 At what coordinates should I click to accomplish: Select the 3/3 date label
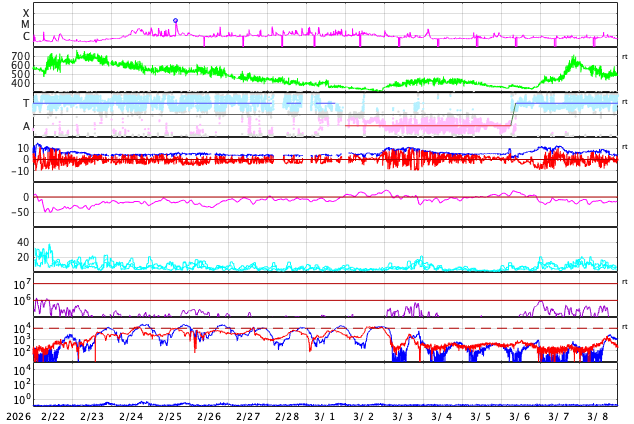click(403, 416)
